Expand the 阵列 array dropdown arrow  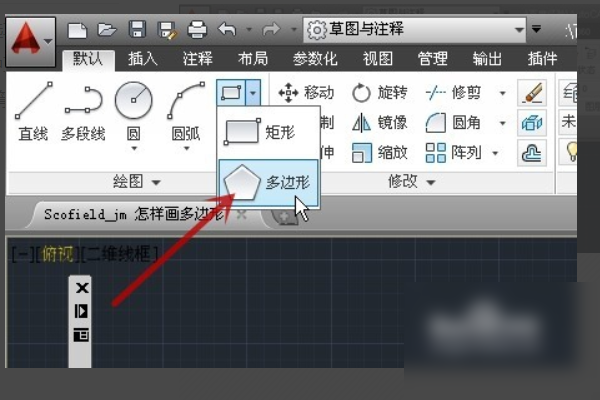pyautogui.click(x=495, y=153)
